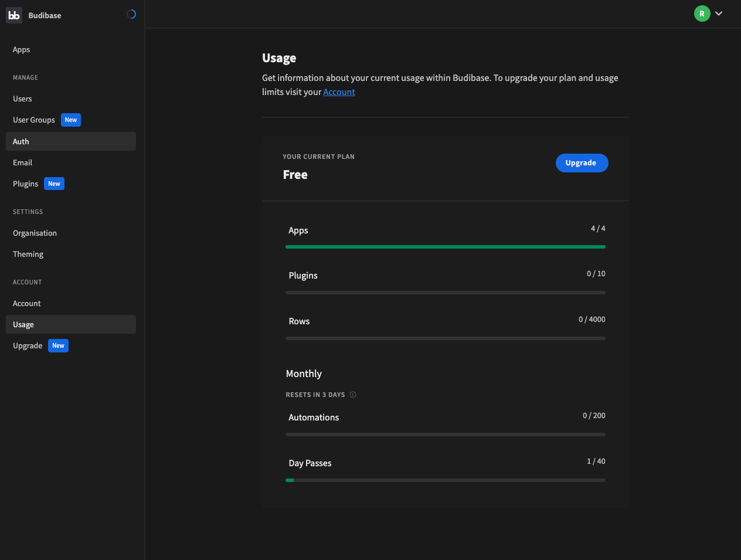Click the Budibase title text
The width and height of the screenshot is (741, 560).
pos(45,16)
